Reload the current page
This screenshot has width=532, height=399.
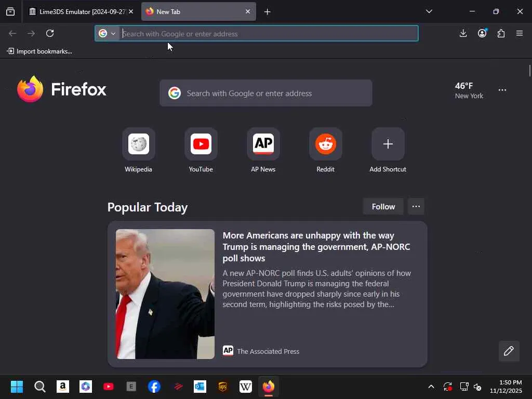pos(50,33)
